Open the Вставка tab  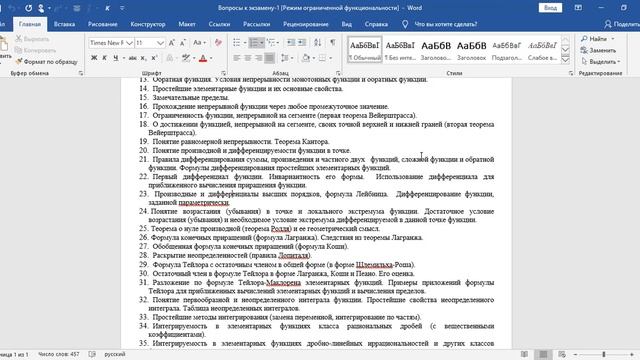(x=64, y=24)
